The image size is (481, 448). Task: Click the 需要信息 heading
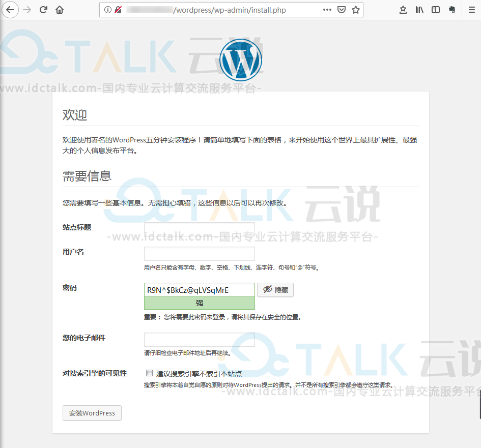click(87, 176)
